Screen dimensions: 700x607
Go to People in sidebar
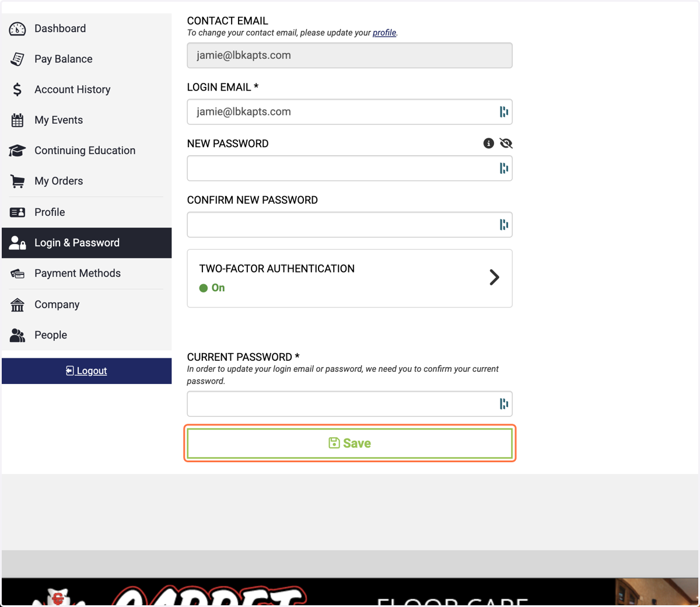[x=87, y=335]
